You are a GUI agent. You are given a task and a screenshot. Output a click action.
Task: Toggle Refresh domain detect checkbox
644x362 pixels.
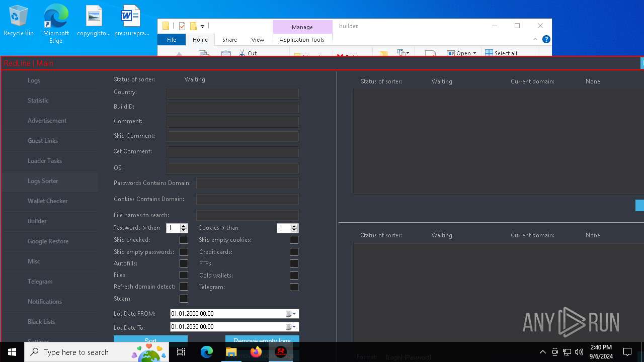pos(184,287)
